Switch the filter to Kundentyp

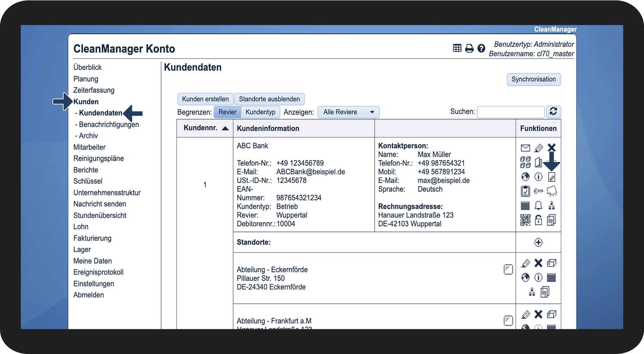[260, 112]
